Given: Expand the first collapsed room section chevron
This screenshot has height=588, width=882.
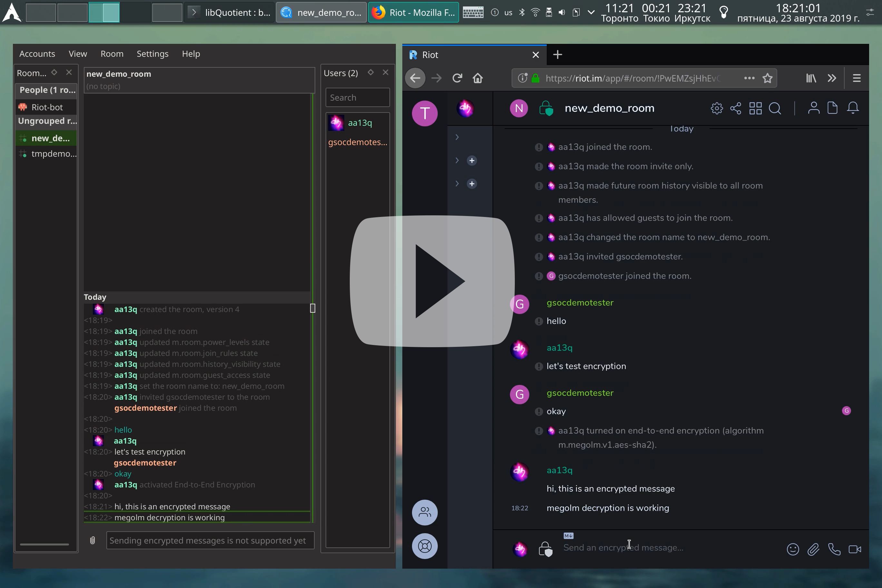Looking at the screenshot, I should tap(457, 137).
